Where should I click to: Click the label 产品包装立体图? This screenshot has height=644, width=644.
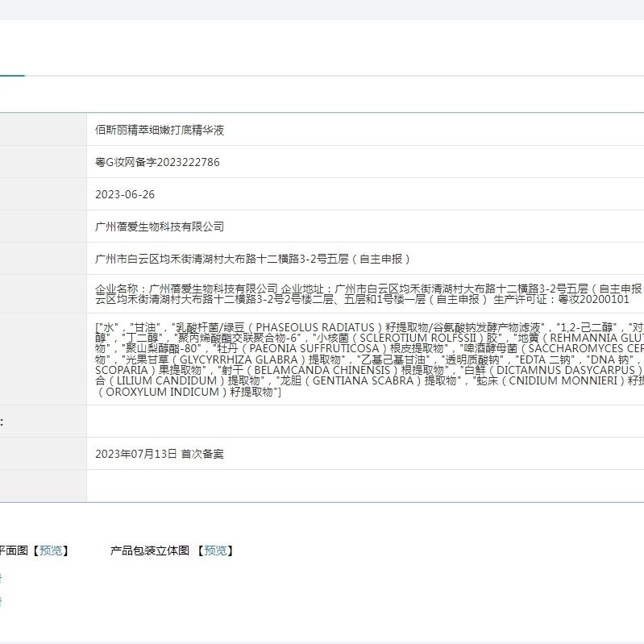[149, 551]
